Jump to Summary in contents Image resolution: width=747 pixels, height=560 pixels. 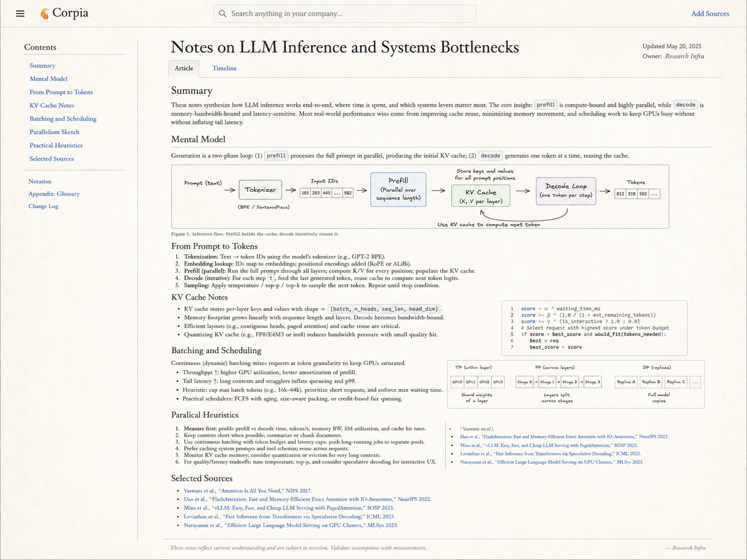42,65
